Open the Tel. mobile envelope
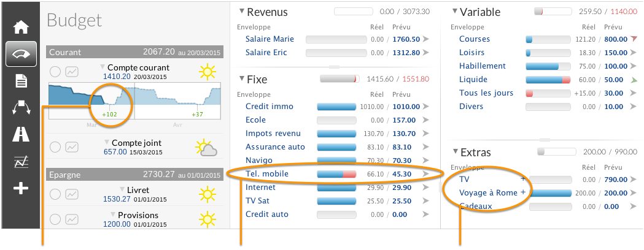 tap(267, 174)
